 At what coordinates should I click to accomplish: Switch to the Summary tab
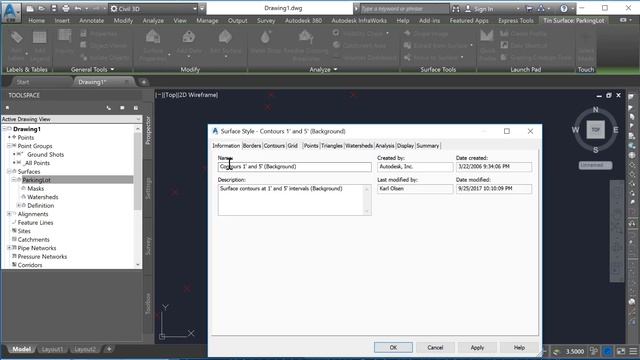coord(428,146)
